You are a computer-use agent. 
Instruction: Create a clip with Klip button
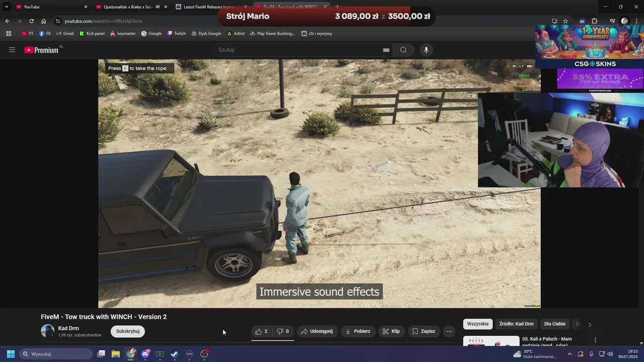[x=391, y=331]
